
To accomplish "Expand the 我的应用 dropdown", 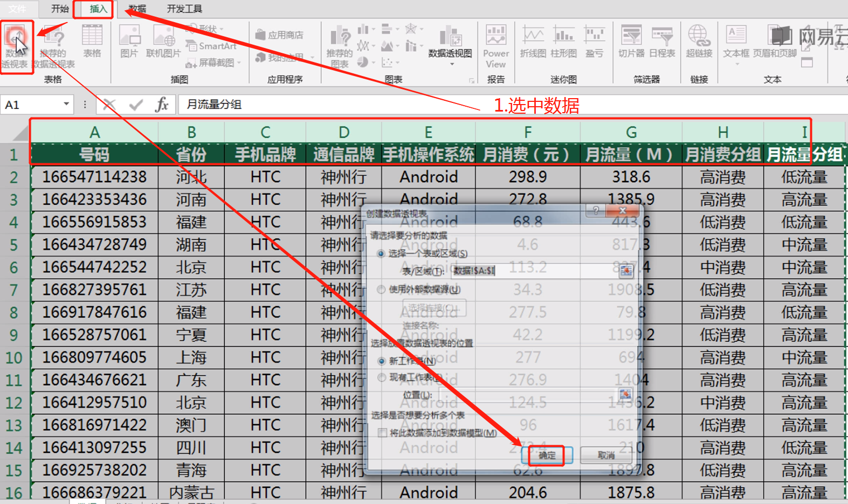I will click(313, 57).
